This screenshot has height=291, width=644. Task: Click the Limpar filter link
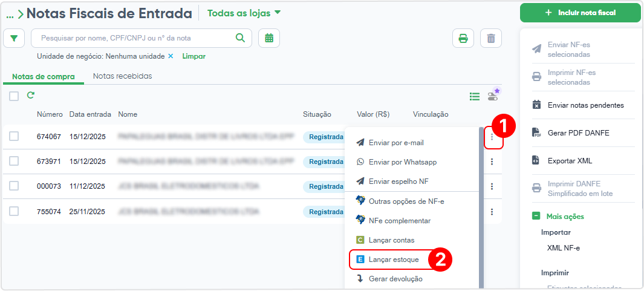[194, 56]
